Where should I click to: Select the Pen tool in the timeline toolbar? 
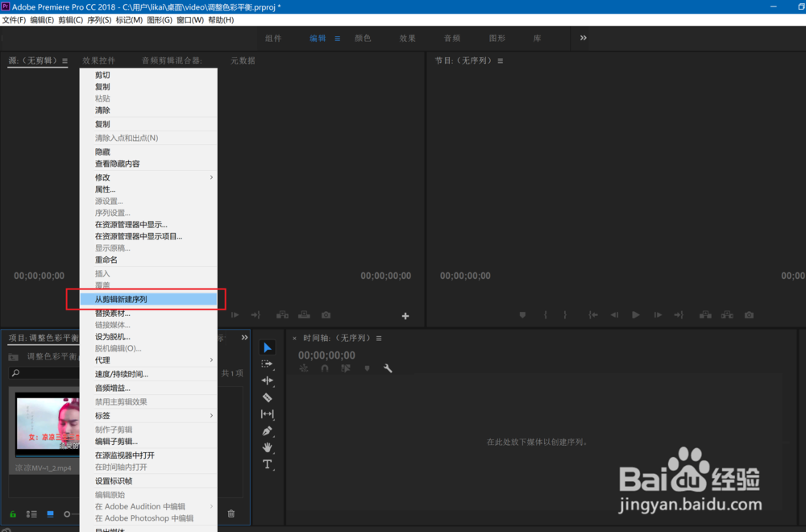[267, 430]
